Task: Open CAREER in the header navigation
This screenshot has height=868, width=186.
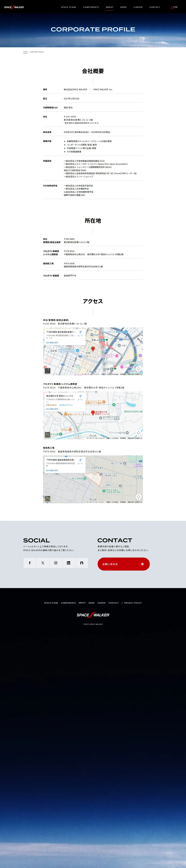Action: (x=138, y=7)
